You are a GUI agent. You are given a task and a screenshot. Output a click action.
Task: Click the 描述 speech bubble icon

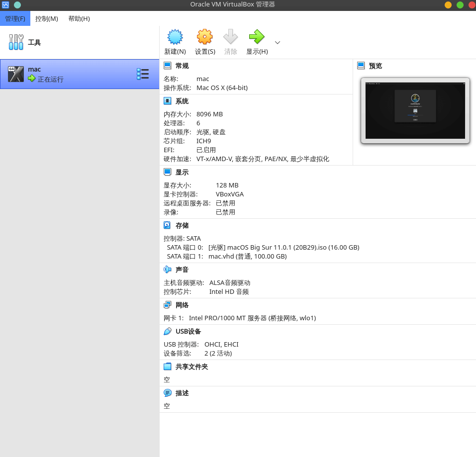167,393
